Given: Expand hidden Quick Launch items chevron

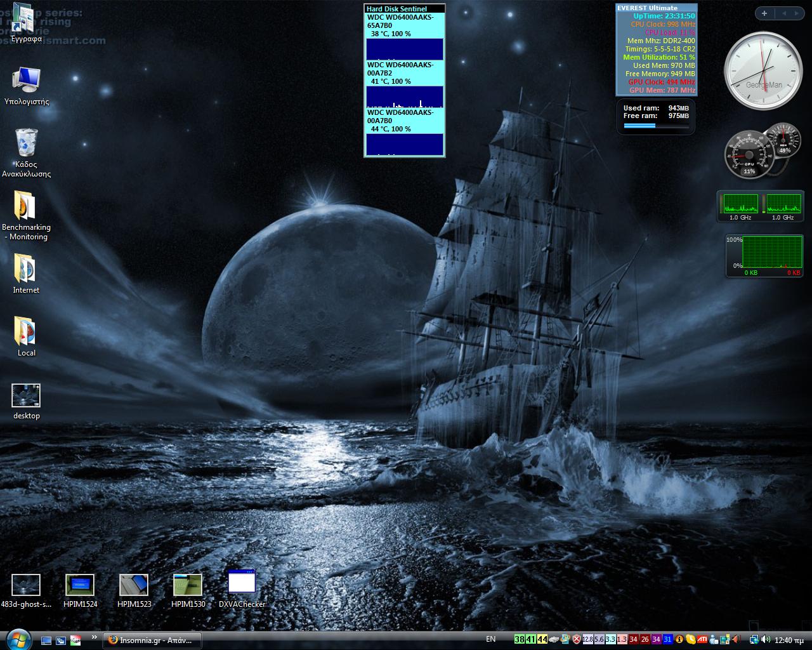Looking at the screenshot, I should 95,637.
